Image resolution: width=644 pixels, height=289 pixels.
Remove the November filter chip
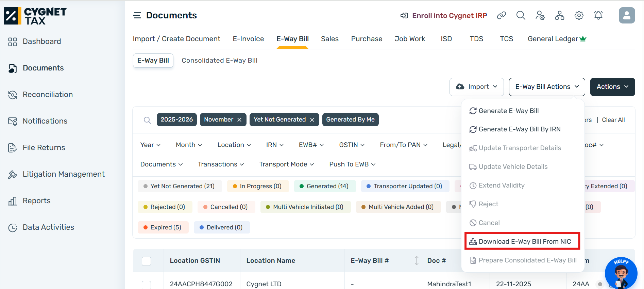click(x=239, y=120)
